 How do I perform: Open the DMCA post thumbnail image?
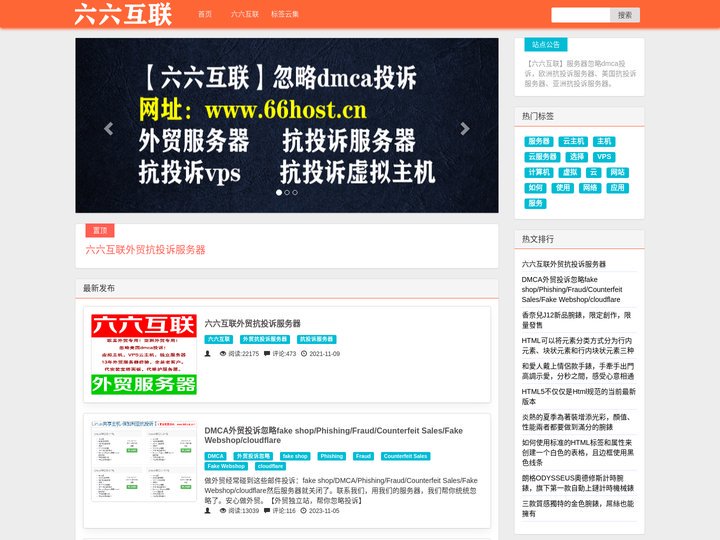pos(144,461)
